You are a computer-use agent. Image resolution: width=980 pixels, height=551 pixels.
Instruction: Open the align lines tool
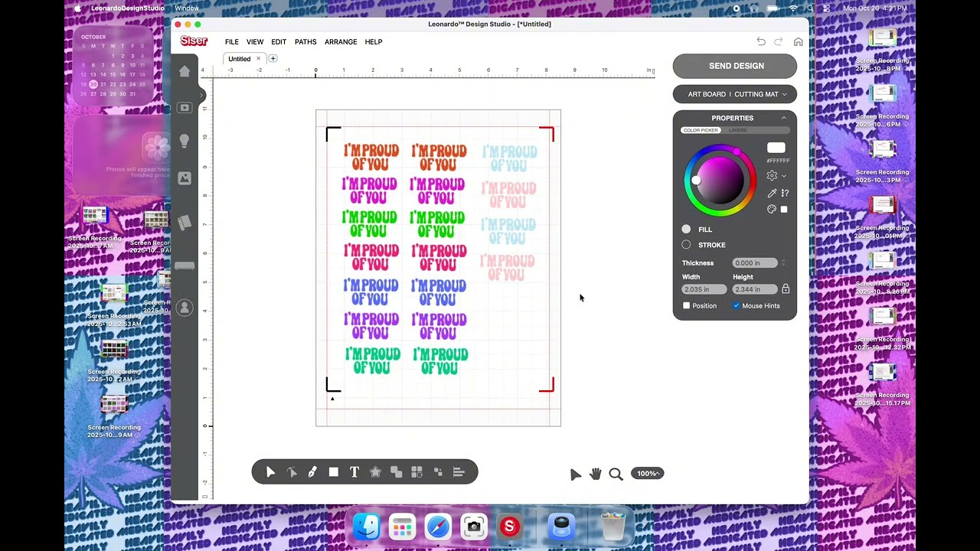click(459, 472)
